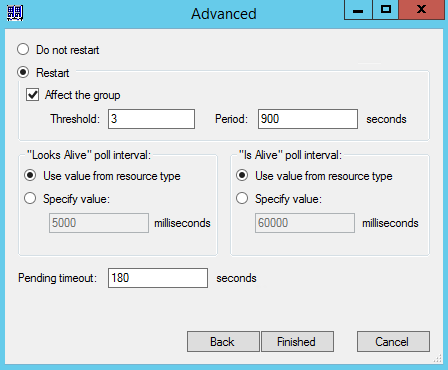Click the Finished button

tap(297, 342)
